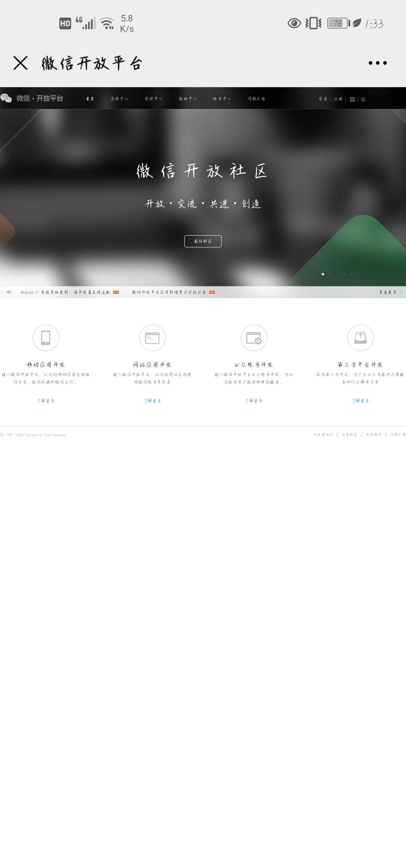The height and width of the screenshot is (868, 406).
Task: Tap the battery indicator in status bar
Action: pos(338,23)
